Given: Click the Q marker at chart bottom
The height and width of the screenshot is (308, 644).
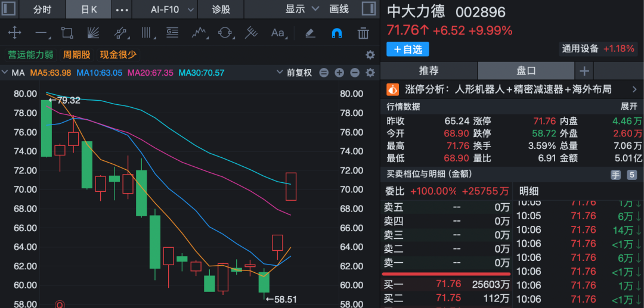Looking at the screenshot, I should click(60, 304).
